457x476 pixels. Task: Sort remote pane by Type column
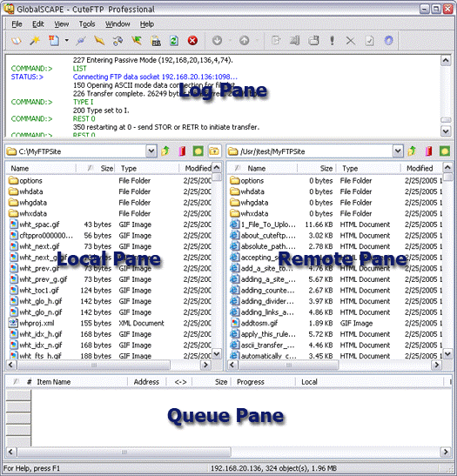point(368,168)
